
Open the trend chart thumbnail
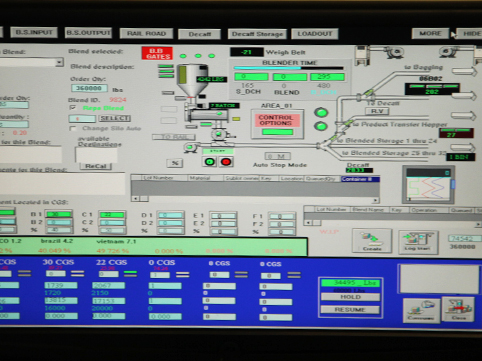coord(428,184)
